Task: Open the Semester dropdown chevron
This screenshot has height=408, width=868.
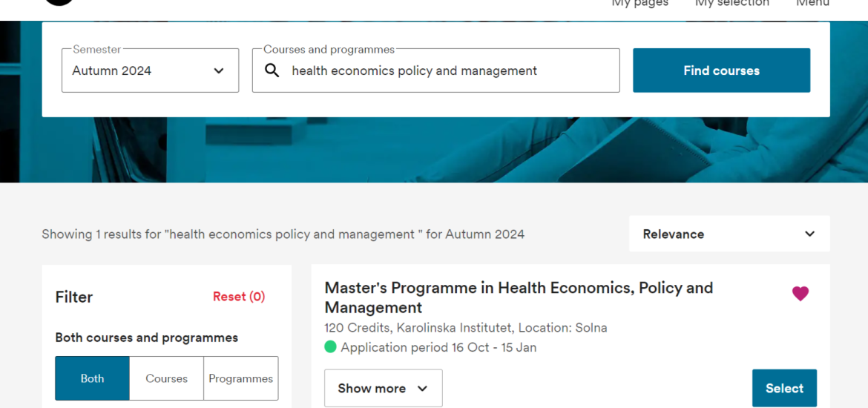Action: pyautogui.click(x=219, y=71)
